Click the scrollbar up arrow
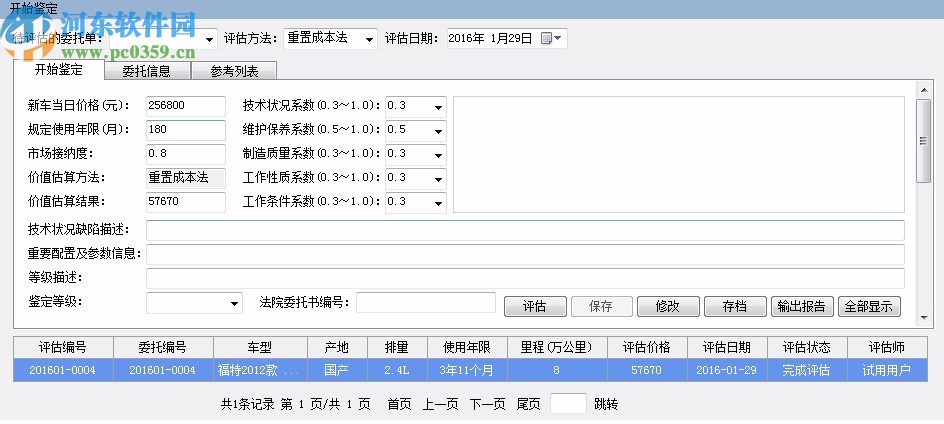Screen dimensions: 944x424 click(x=923, y=90)
